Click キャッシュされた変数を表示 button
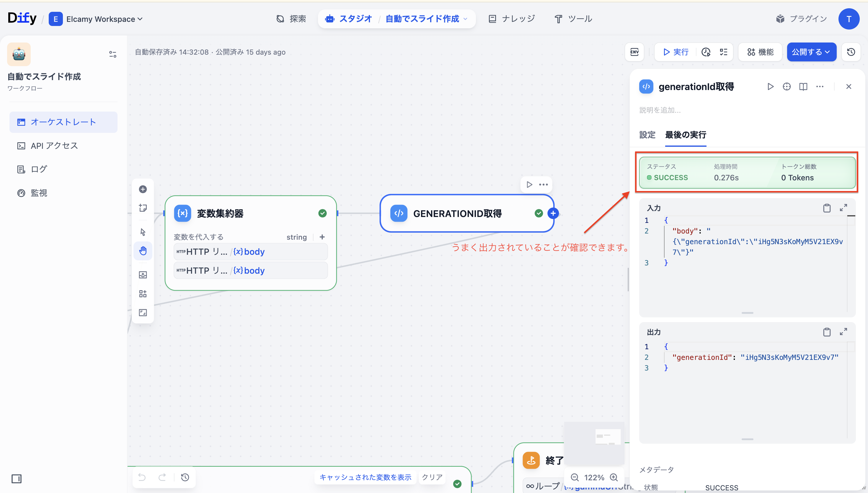This screenshot has height=493, width=868. pyautogui.click(x=365, y=477)
